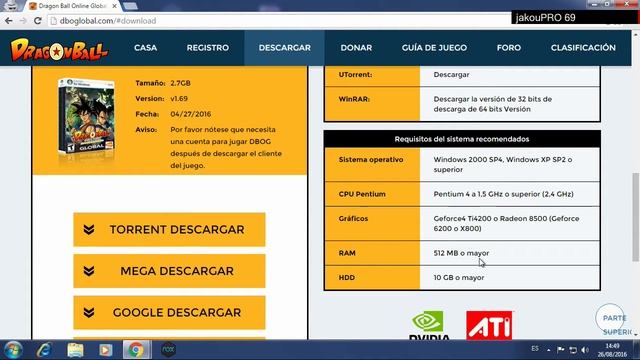Click the WinRAR 32 bits download link
This screenshot has width=640, height=360.
tap(493, 99)
